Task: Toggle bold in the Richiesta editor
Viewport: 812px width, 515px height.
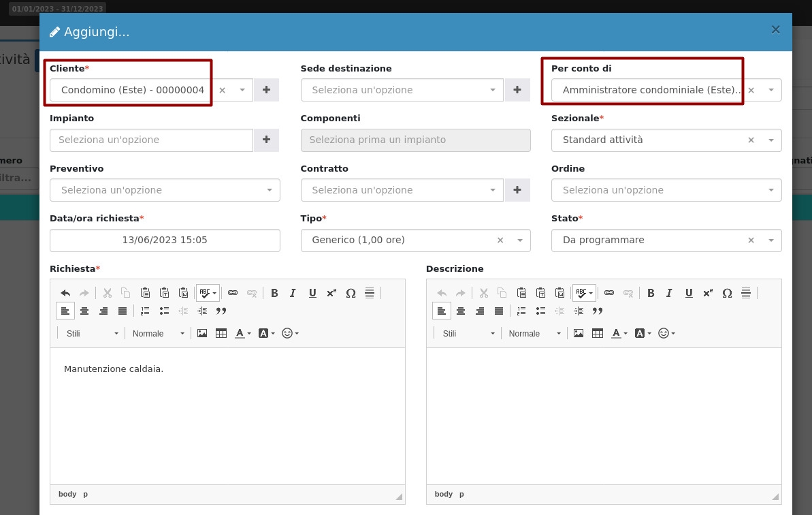Action: click(274, 293)
